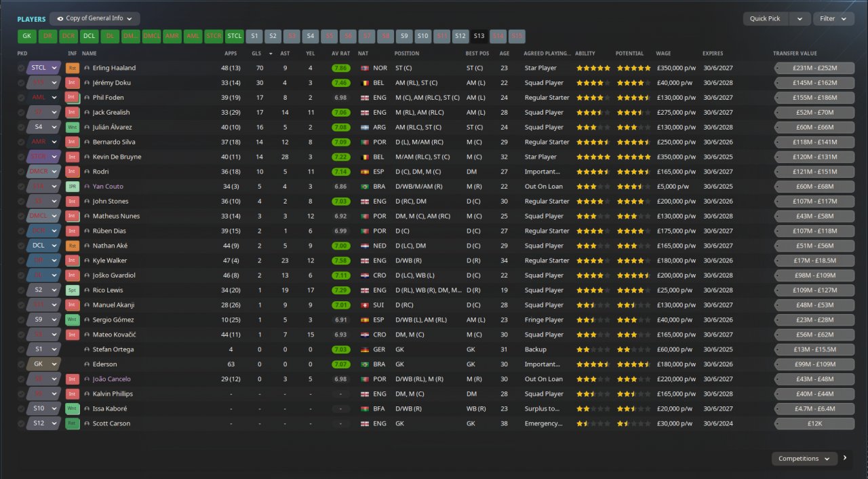
Task: Tick the selection circle for Ederson
Action: pyautogui.click(x=21, y=364)
